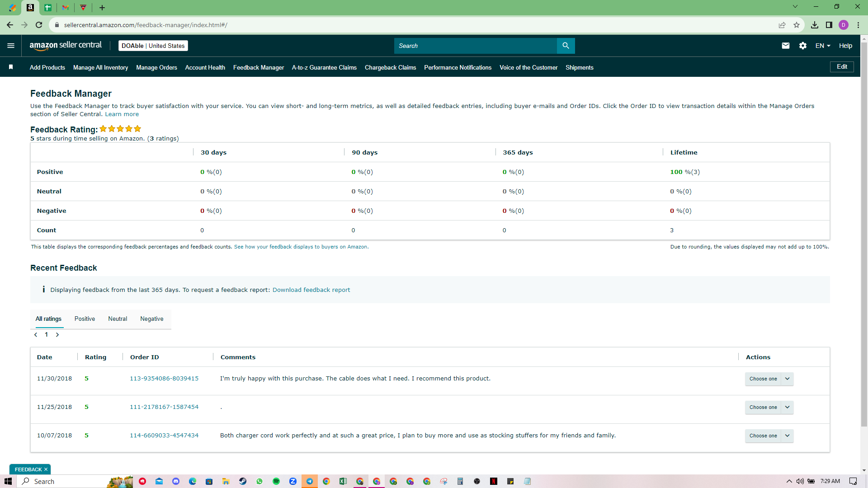Open Steam from the taskbar

point(243,481)
